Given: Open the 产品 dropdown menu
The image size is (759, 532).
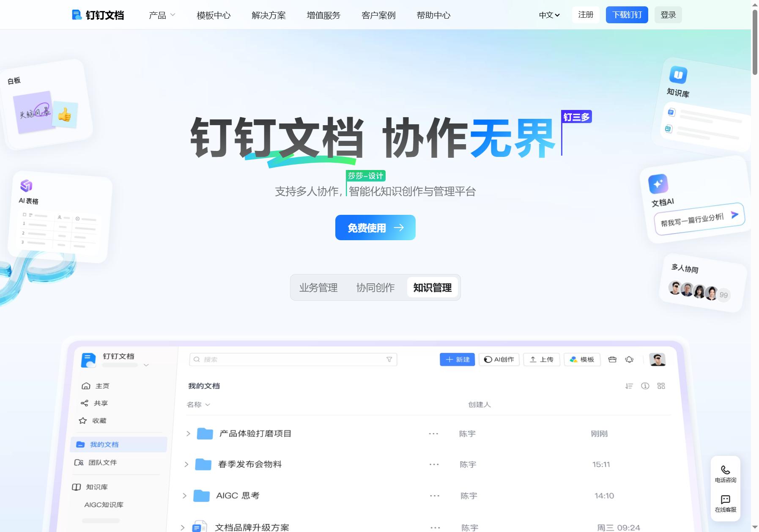Looking at the screenshot, I should coord(162,15).
